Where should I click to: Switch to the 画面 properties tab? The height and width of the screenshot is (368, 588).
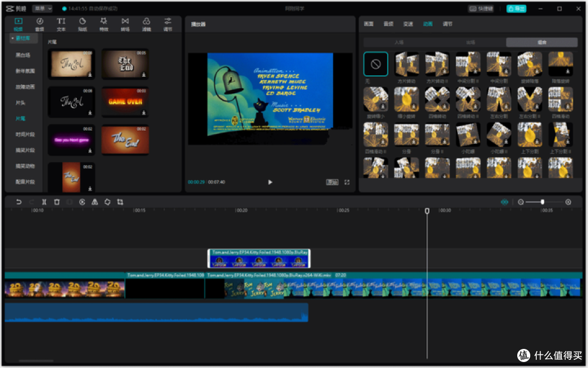(369, 24)
